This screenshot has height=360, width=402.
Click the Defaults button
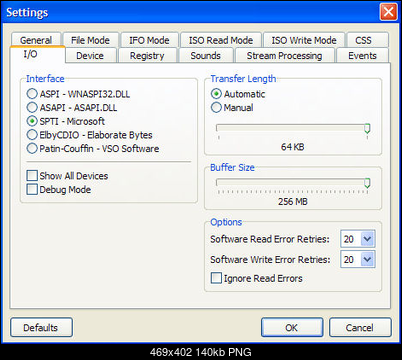(x=41, y=327)
